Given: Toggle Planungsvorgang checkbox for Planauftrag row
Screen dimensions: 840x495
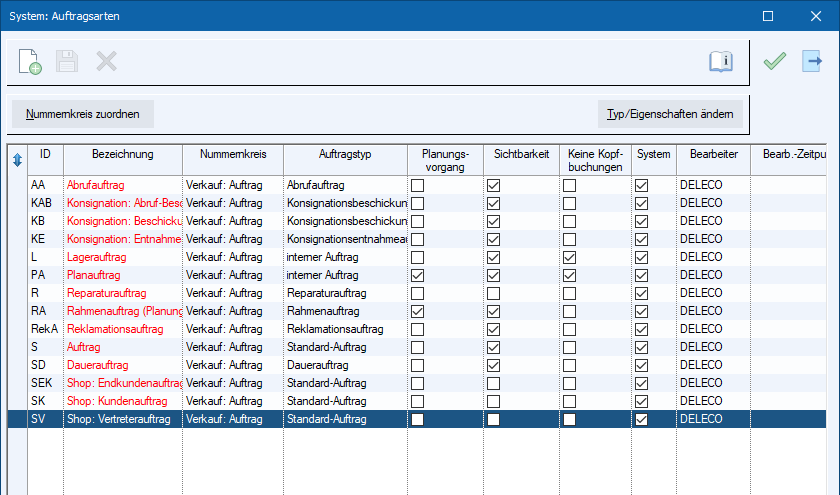Looking at the screenshot, I should point(417,275).
